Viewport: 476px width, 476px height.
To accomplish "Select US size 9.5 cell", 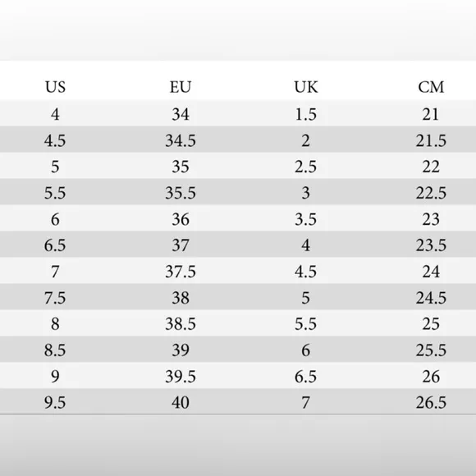I will (x=55, y=402).
